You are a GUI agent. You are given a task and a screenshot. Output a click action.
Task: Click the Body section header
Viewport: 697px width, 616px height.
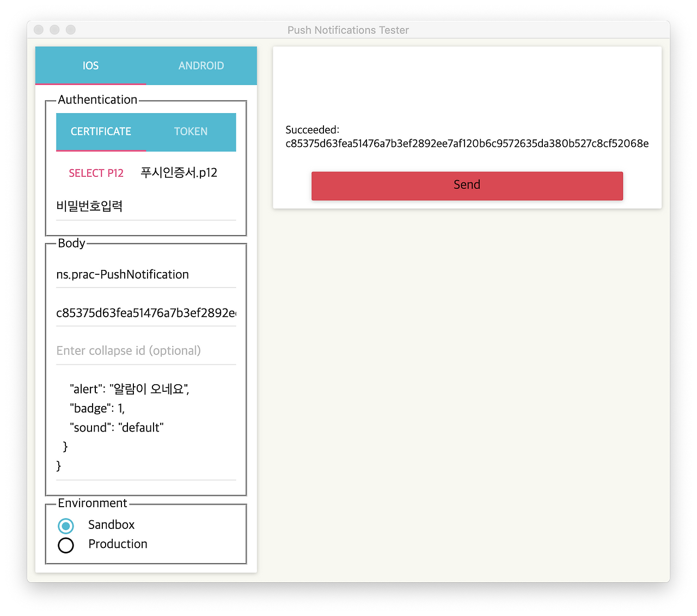pyautogui.click(x=71, y=243)
